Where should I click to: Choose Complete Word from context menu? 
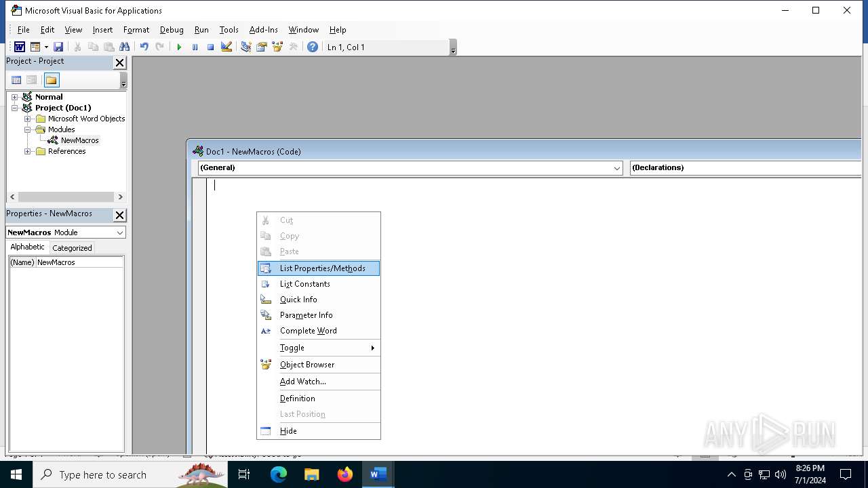pyautogui.click(x=319, y=331)
